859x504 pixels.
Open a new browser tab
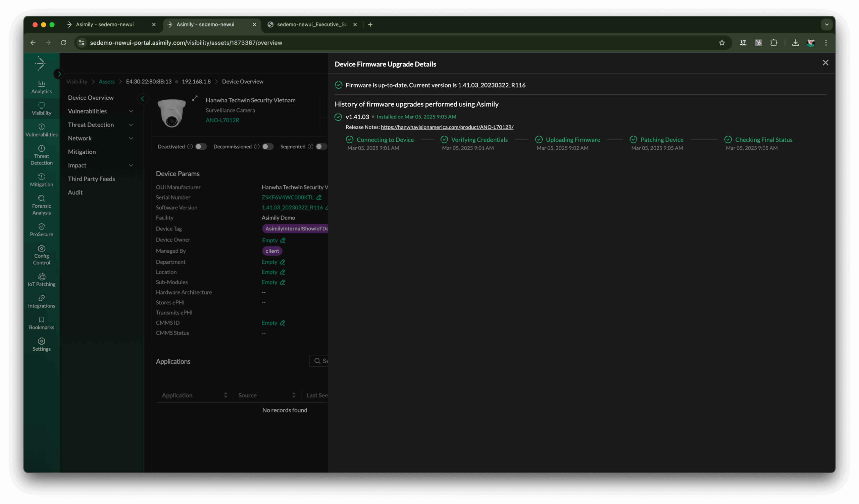click(370, 24)
